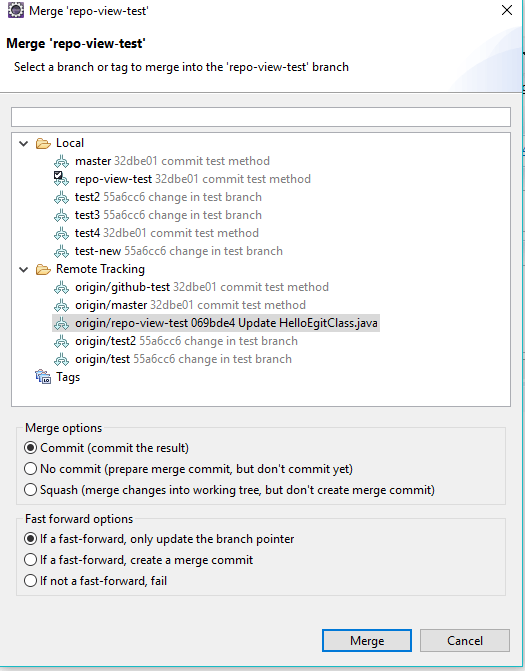Click the branch icon beside test2

(61, 197)
